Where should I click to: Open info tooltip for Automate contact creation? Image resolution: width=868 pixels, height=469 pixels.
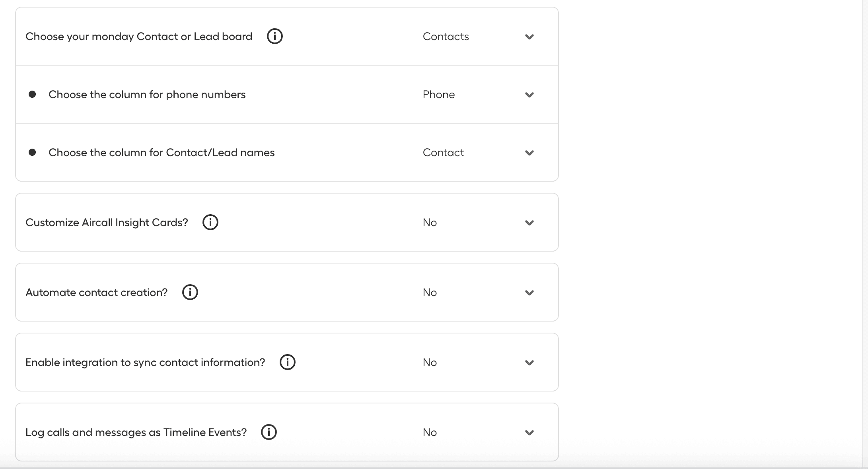coord(190,292)
